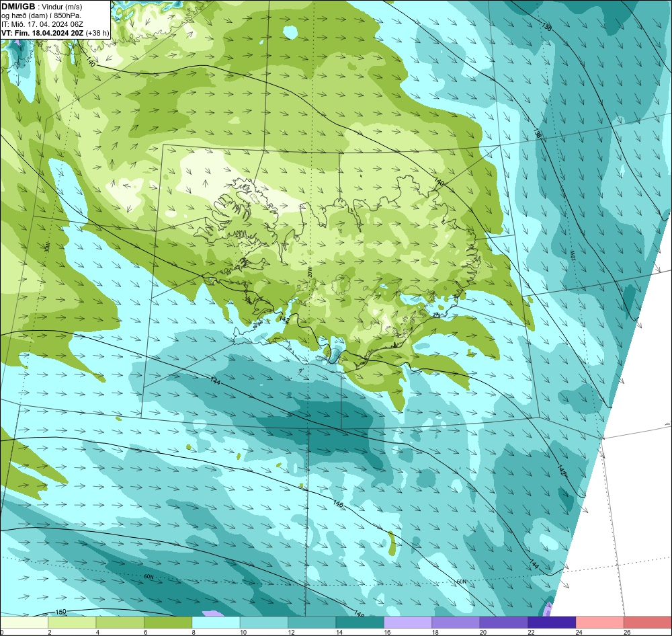
Task: Pick the 10–12 m/s light teal legend swatch
Action: point(264,623)
